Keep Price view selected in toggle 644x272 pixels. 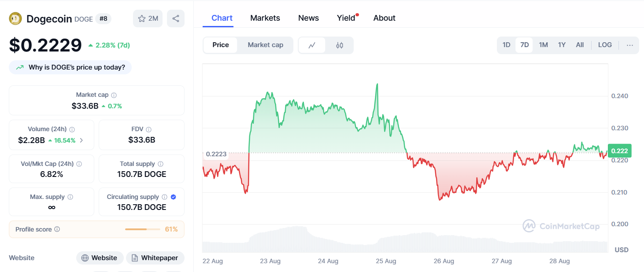click(220, 44)
